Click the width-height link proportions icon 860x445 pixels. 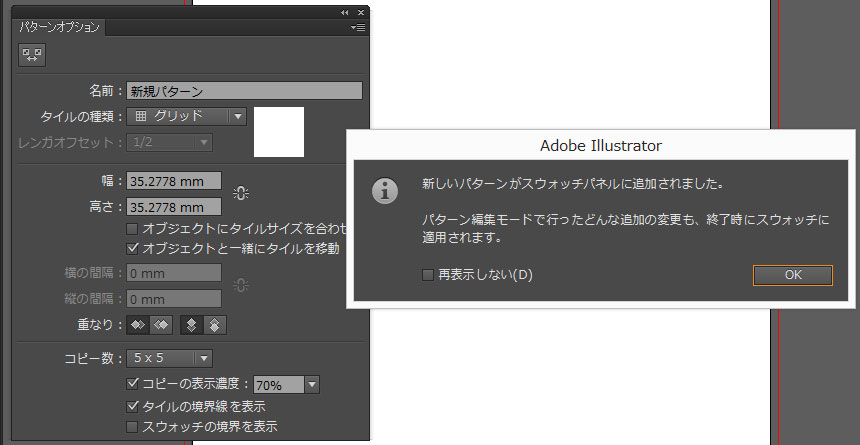[240, 194]
